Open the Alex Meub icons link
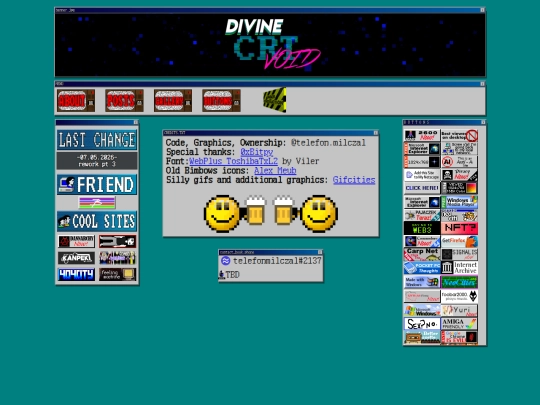 pyautogui.click(x=275, y=170)
